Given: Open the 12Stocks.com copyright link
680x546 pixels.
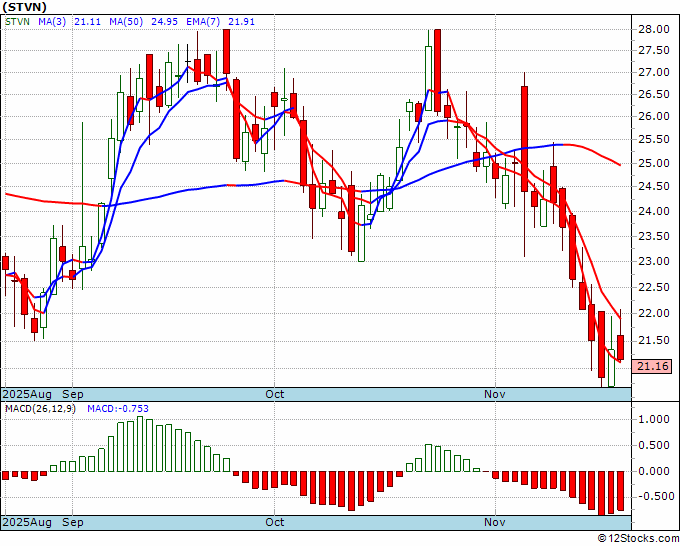Looking at the screenshot, I should [x=638, y=539].
